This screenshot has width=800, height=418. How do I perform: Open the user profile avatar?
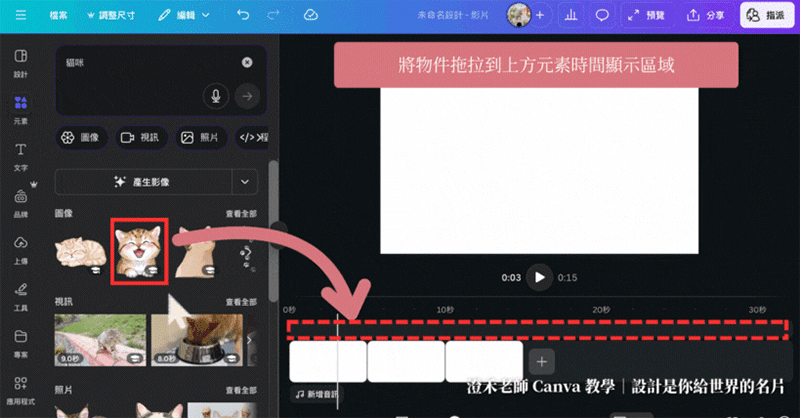point(518,15)
